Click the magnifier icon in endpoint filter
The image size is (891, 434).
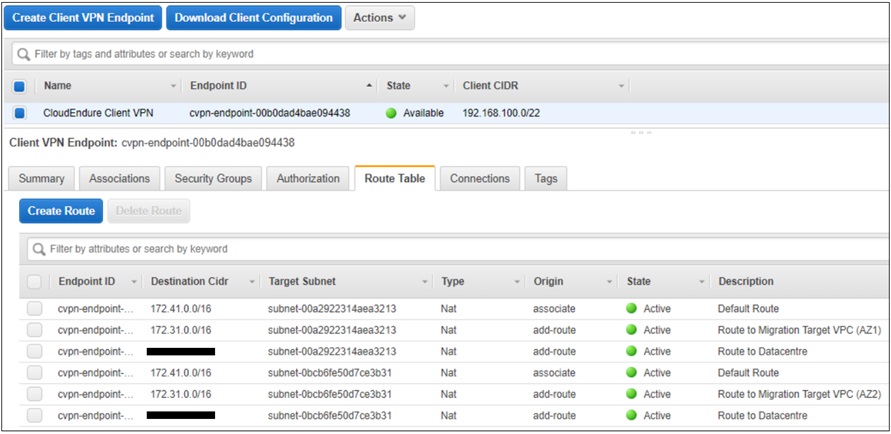(23, 54)
